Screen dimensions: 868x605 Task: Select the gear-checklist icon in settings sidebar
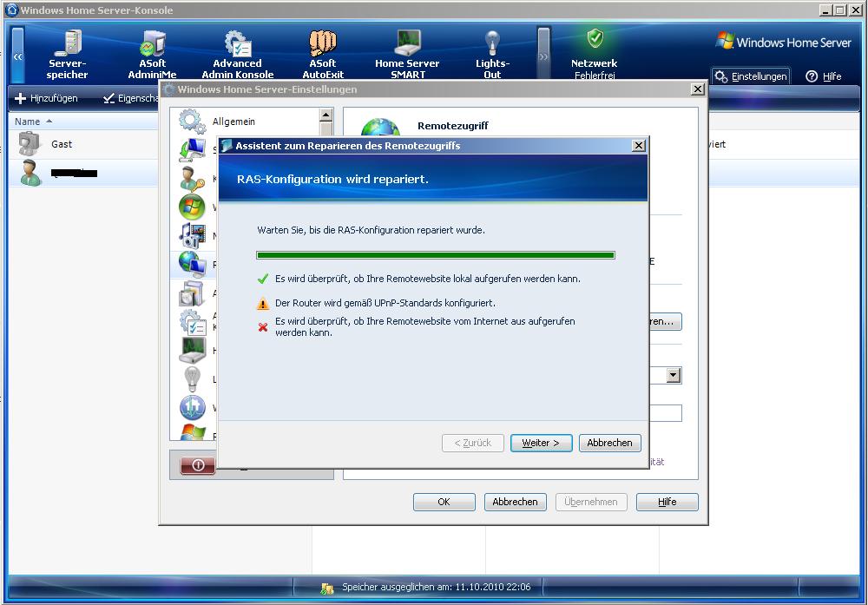192,322
